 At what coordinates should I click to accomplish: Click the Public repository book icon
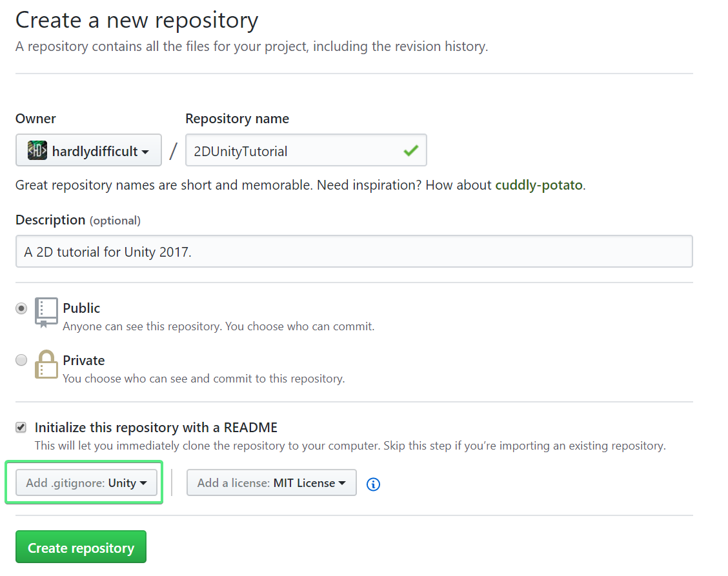pyautogui.click(x=46, y=312)
